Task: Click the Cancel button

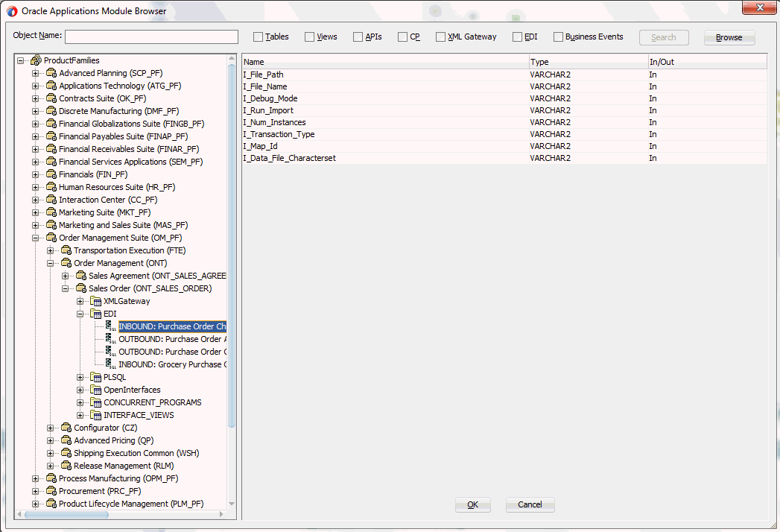Action: point(530,504)
